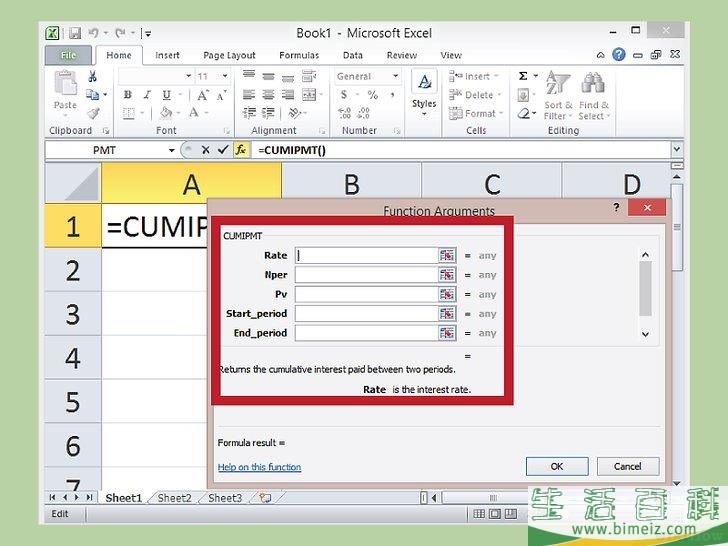Click the Fill Color paint bucket
The width and height of the screenshot is (728, 546).
[166, 113]
